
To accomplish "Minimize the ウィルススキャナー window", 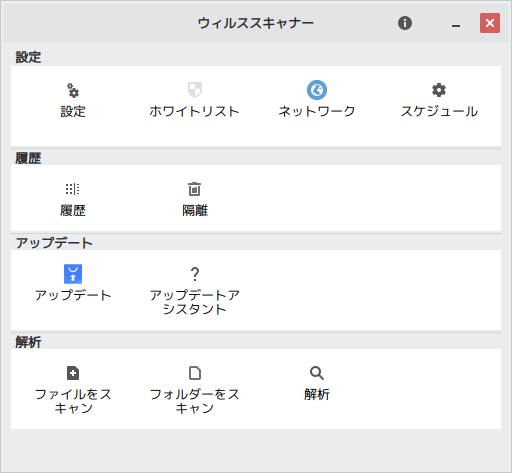I will [456, 23].
